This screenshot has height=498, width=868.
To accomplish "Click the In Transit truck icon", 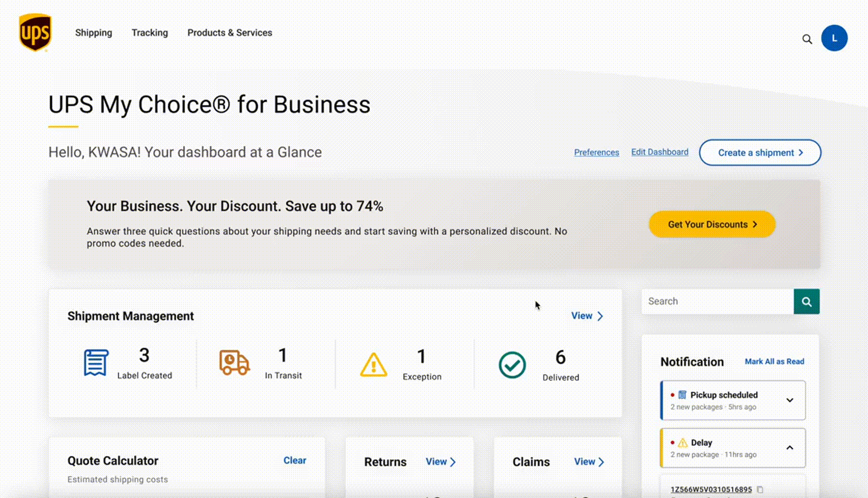I will 234,363.
